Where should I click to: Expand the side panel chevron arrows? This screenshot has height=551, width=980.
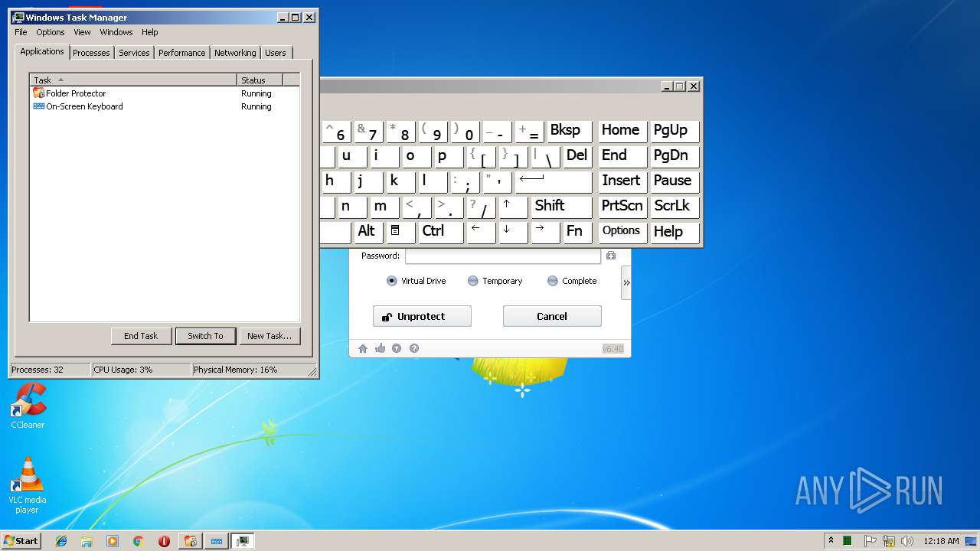click(x=626, y=282)
